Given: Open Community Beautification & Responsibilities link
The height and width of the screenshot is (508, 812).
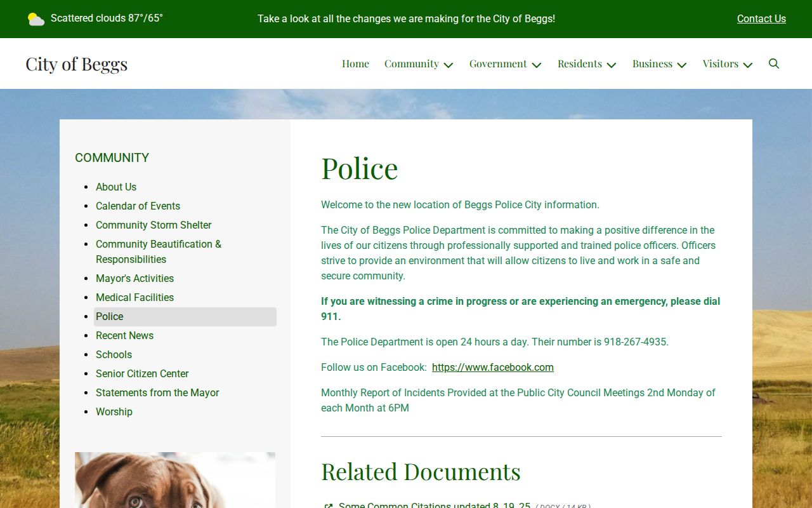Looking at the screenshot, I should [159, 251].
